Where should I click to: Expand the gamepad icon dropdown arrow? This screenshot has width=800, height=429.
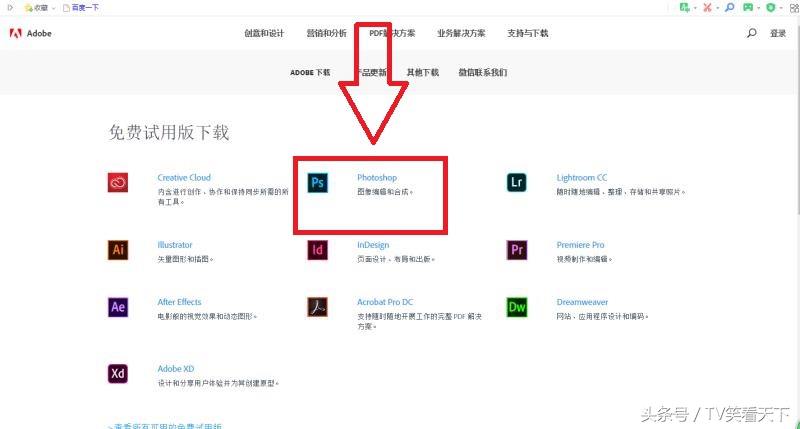click(759, 8)
